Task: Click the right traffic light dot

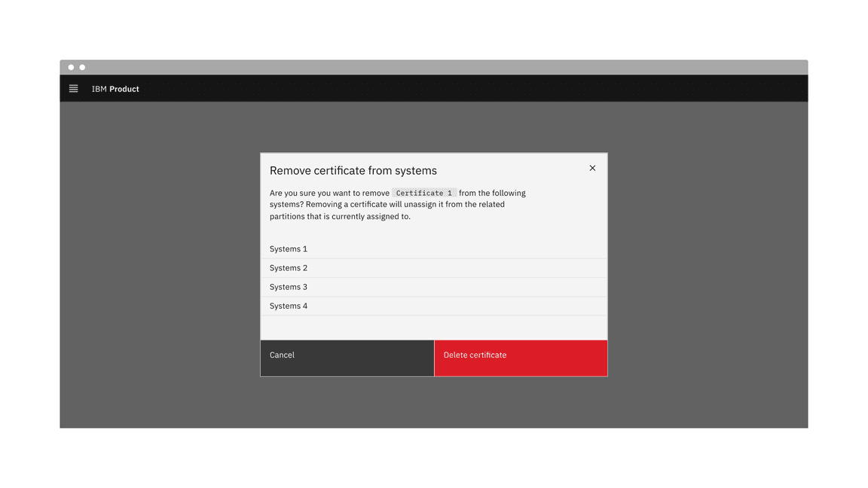Action: [81, 66]
